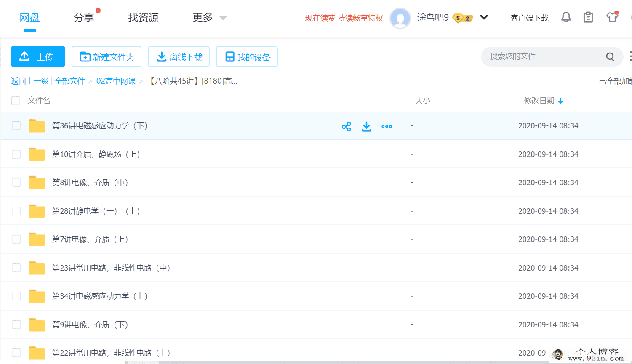Open folder icon of 第22讲常用电路 row
The image size is (632, 364).
click(x=37, y=353)
